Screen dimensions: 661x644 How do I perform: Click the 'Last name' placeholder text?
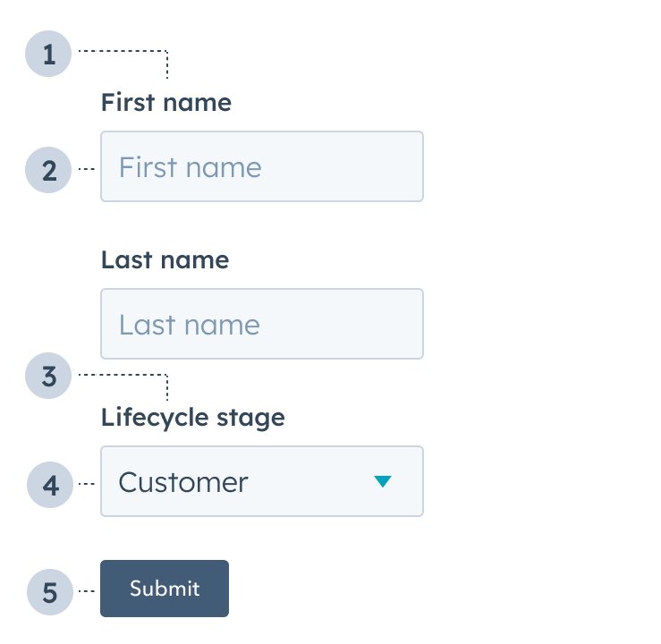[x=190, y=325]
